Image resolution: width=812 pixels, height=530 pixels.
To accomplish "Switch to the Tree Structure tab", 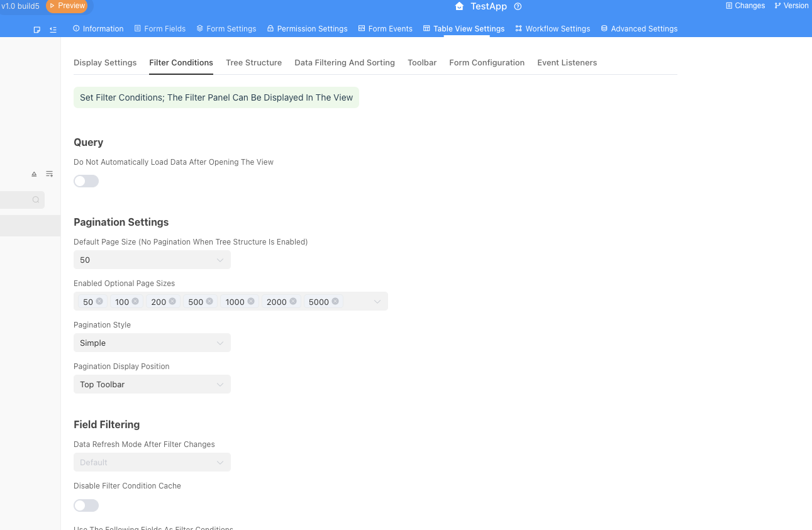I will [x=253, y=62].
